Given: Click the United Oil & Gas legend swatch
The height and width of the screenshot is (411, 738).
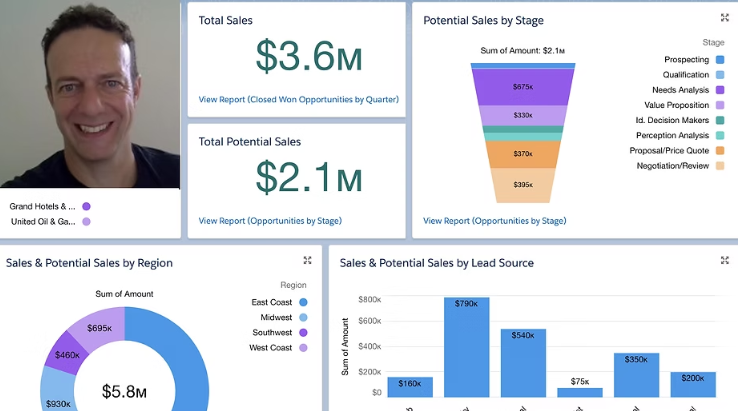Looking at the screenshot, I should pos(86,222).
